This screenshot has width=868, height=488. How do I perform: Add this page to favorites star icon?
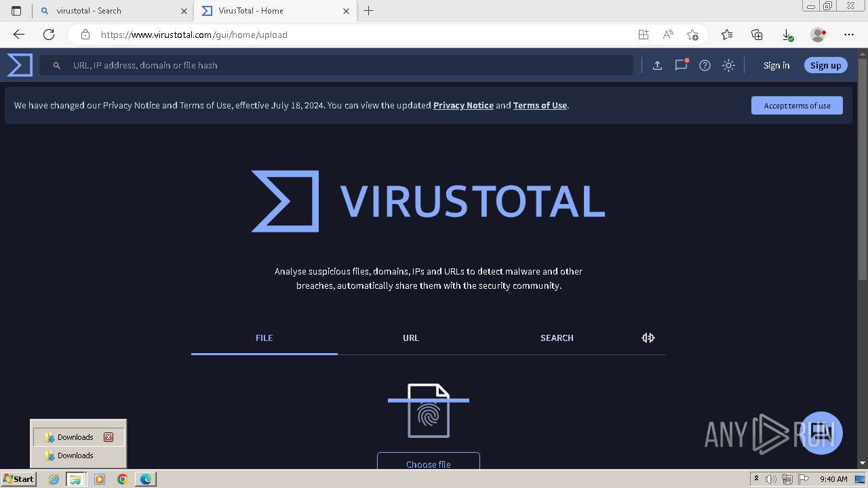point(692,35)
